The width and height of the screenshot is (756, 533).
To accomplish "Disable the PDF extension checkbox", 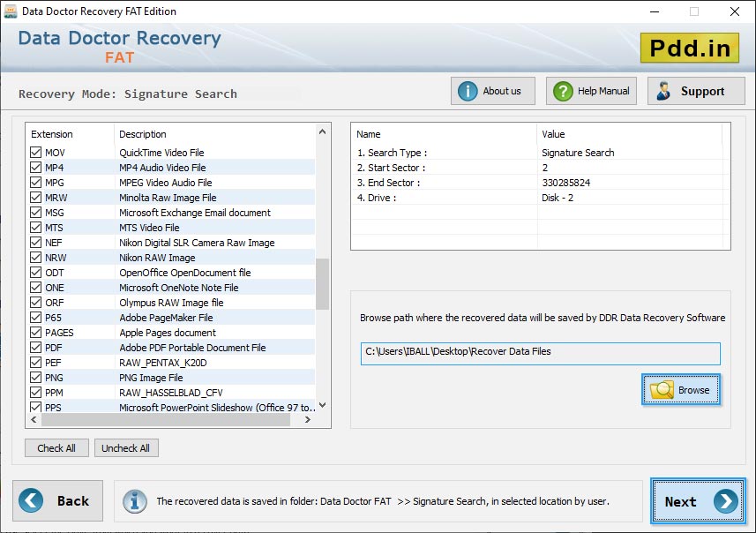I will 35,348.
